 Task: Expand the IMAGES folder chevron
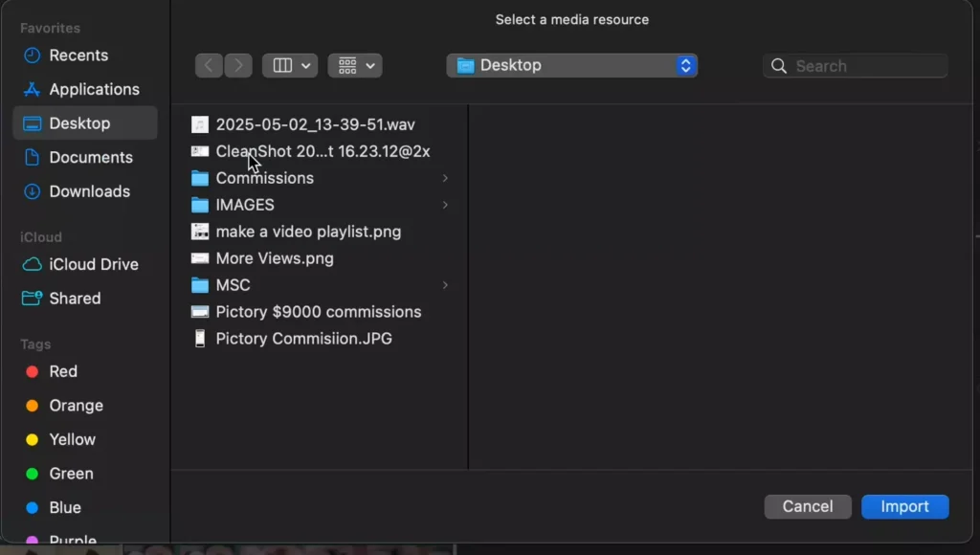445,205
